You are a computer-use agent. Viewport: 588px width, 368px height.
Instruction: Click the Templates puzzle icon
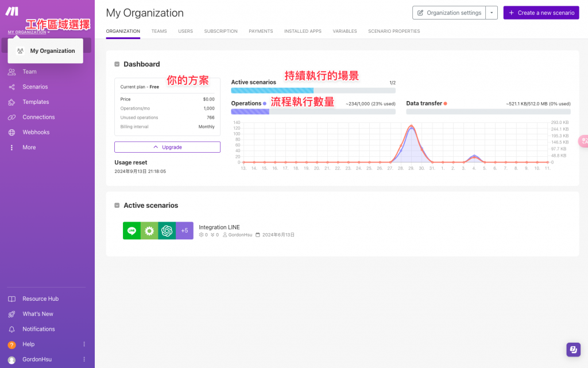point(11,102)
